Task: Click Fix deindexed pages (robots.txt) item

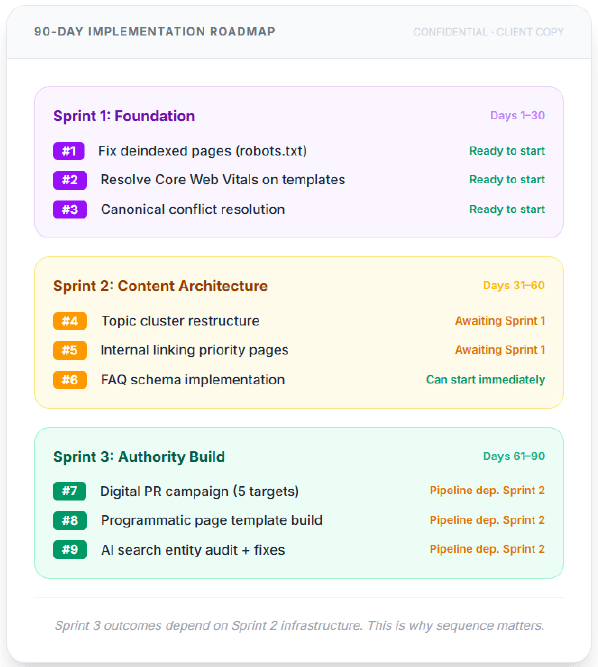Action: point(202,151)
